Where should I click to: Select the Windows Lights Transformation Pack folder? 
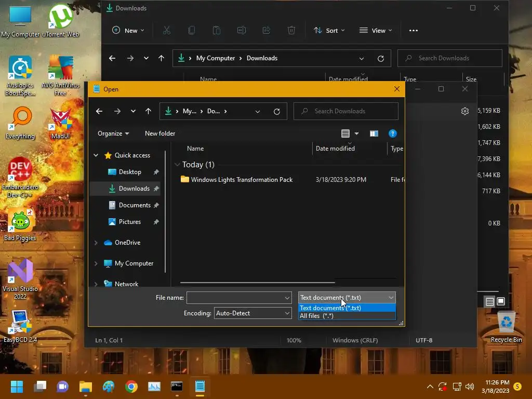242,179
